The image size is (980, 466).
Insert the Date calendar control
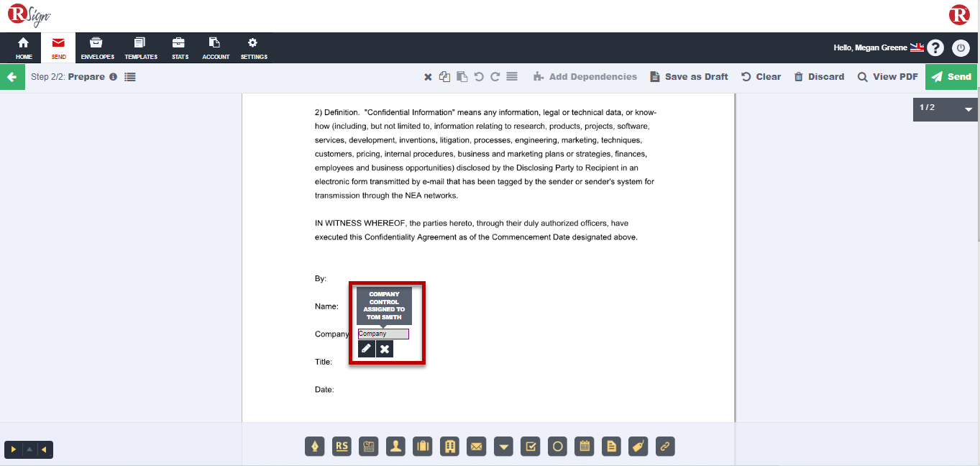tap(585, 447)
